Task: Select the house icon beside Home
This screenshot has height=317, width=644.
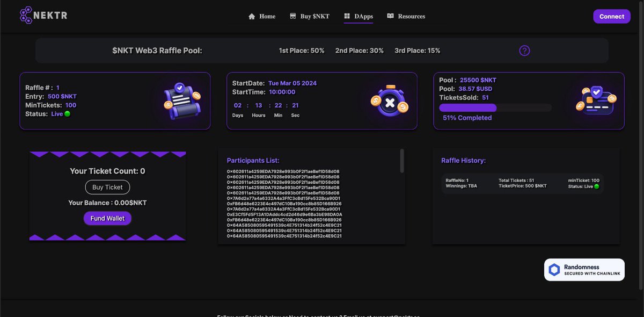Action: 251,16
